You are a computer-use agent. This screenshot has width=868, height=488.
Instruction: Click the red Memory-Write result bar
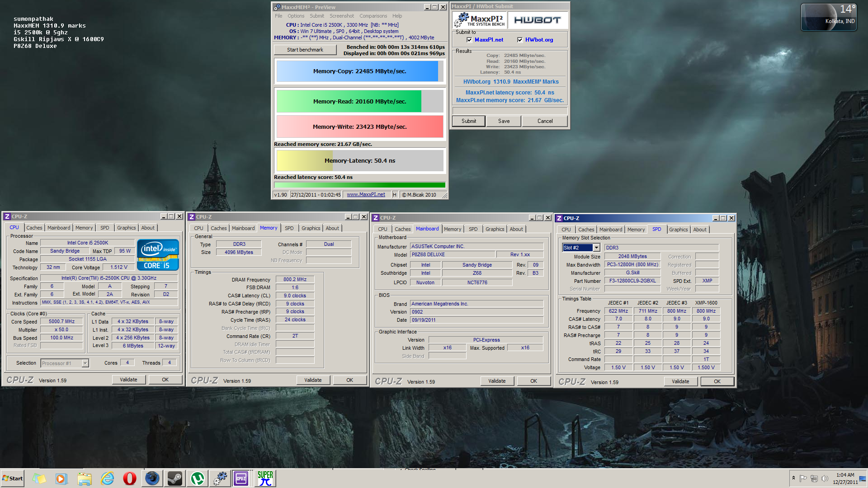[x=360, y=127]
